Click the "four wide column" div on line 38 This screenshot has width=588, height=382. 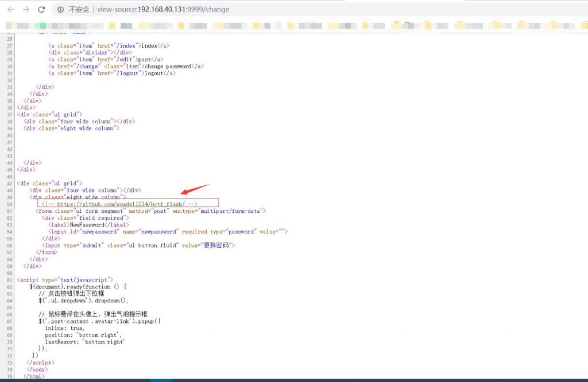[79, 122]
